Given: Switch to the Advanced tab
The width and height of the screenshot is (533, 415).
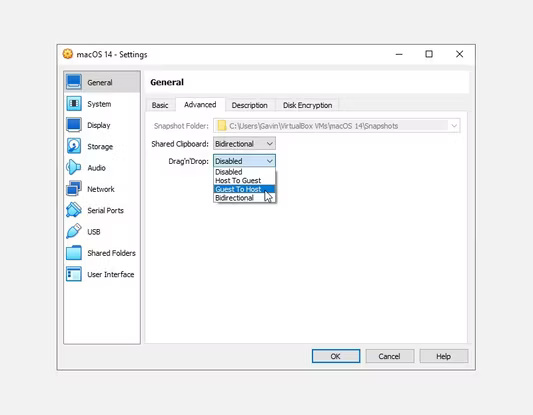Looking at the screenshot, I should [200, 104].
